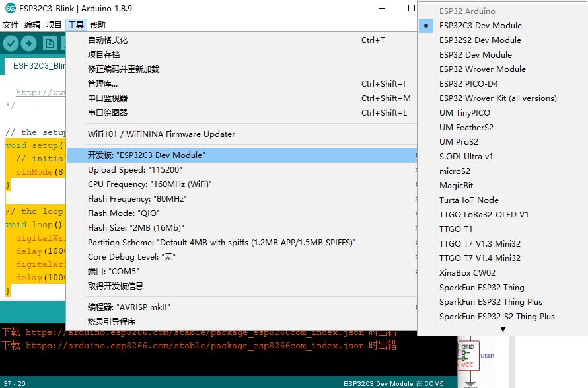Select the ESP32C3_Blink sketch tab
Screen dimensions: 588x388
[x=36, y=66]
